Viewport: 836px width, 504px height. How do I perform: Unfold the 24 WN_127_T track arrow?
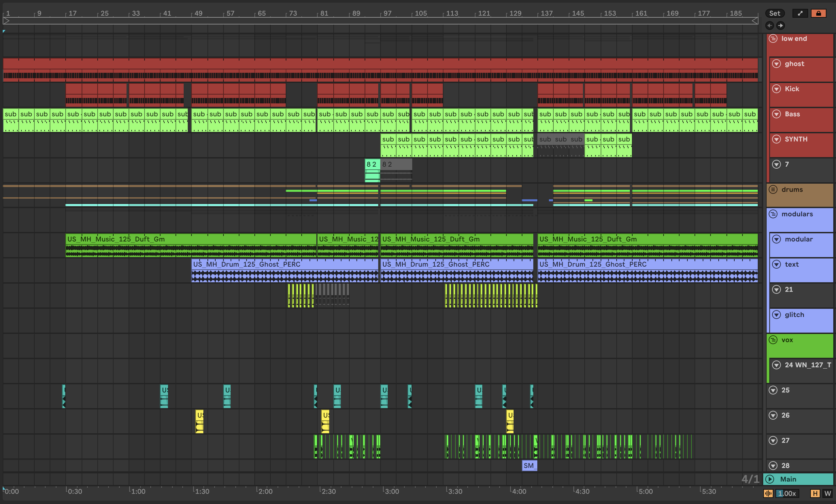[776, 365]
